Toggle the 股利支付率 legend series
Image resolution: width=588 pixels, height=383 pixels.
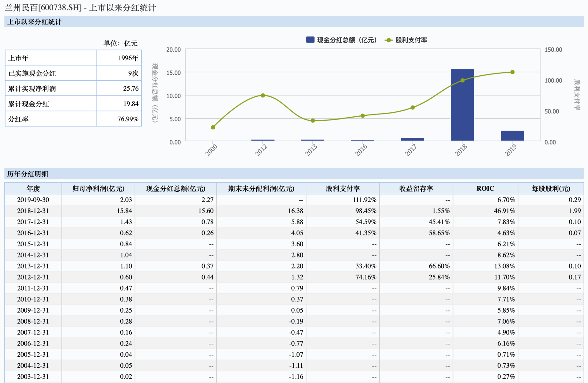coord(411,40)
